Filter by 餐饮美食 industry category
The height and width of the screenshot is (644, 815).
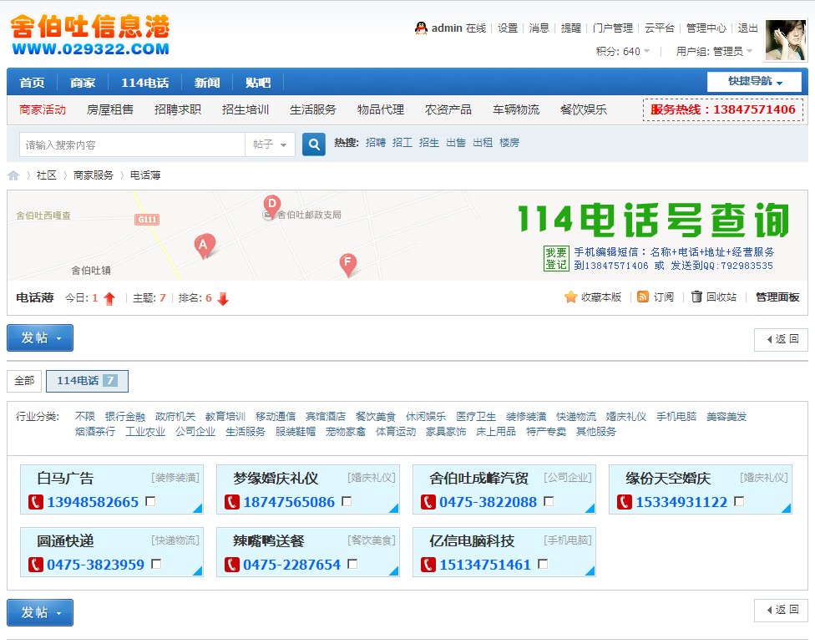375,416
